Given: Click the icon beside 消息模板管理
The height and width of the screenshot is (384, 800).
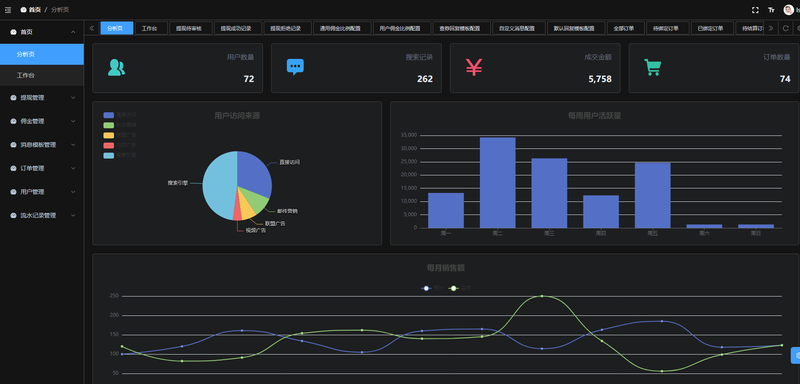Looking at the screenshot, I should [13, 145].
